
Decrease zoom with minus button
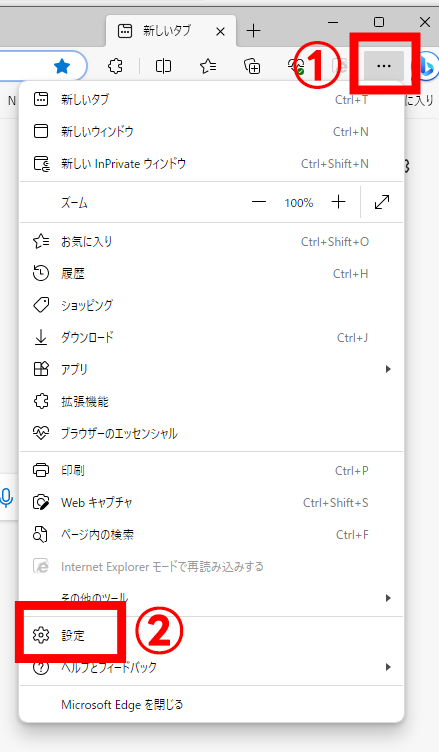(259, 202)
